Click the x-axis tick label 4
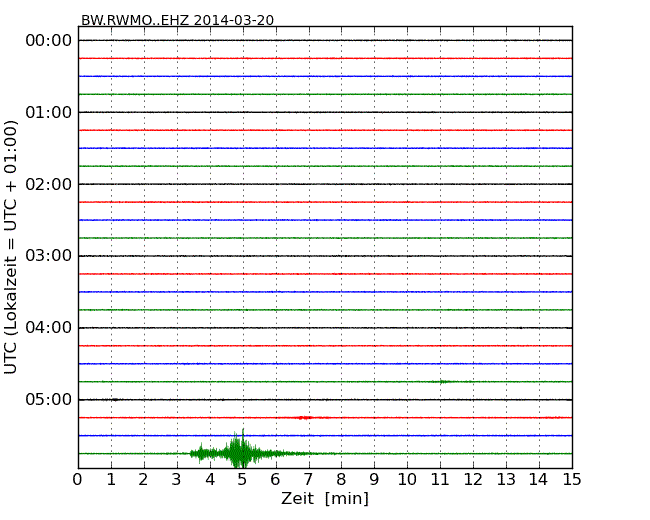 click(x=210, y=480)
